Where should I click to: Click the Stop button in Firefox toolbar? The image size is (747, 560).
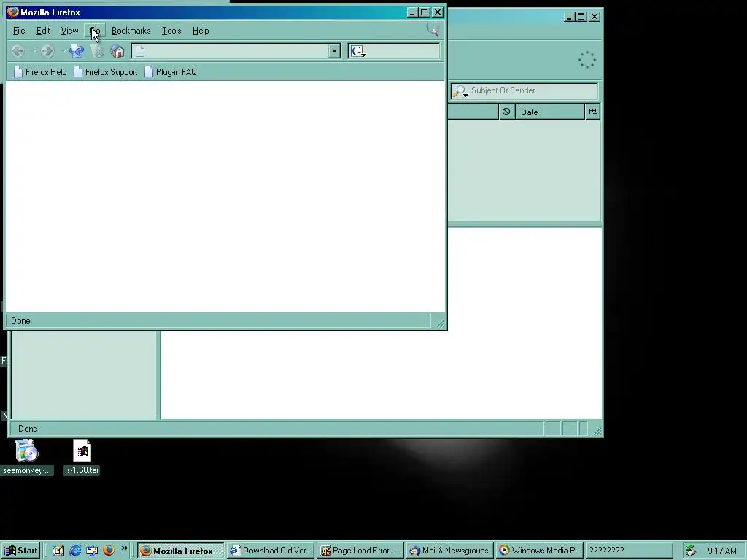[97, 51]
